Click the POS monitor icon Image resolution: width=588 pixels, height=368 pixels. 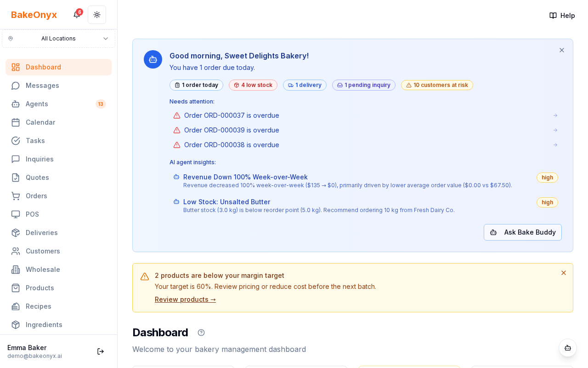(x=16, y=214)
